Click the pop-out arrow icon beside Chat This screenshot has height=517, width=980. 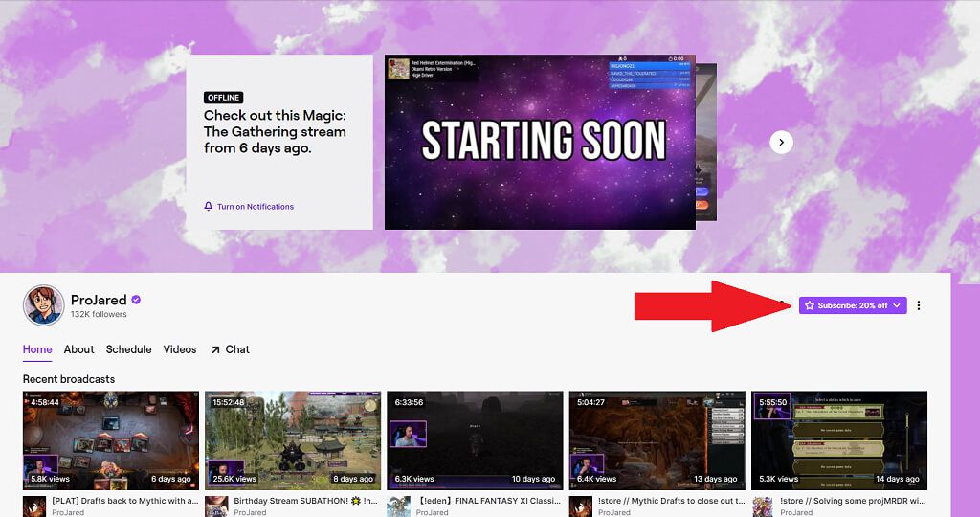(x=215, y=350)
